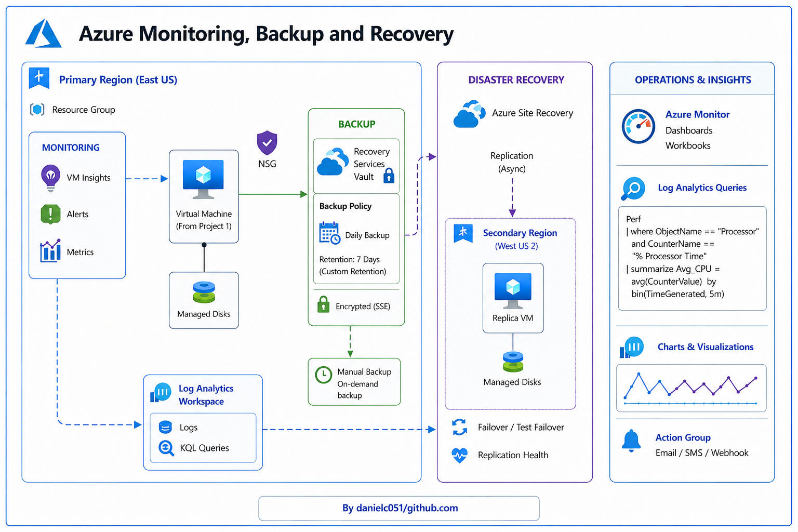
Task: Click the Log Analytics Queries heading
Action: (x=702, y=188)
